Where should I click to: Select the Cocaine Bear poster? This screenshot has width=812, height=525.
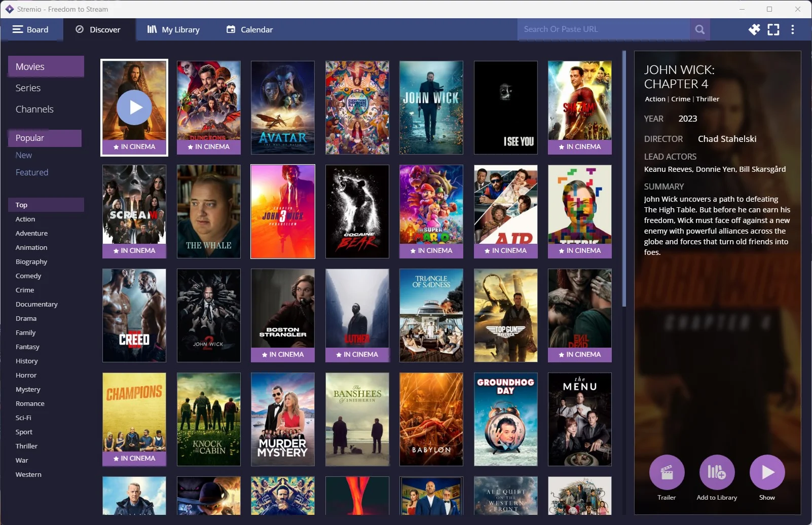[x=357, y=211]
